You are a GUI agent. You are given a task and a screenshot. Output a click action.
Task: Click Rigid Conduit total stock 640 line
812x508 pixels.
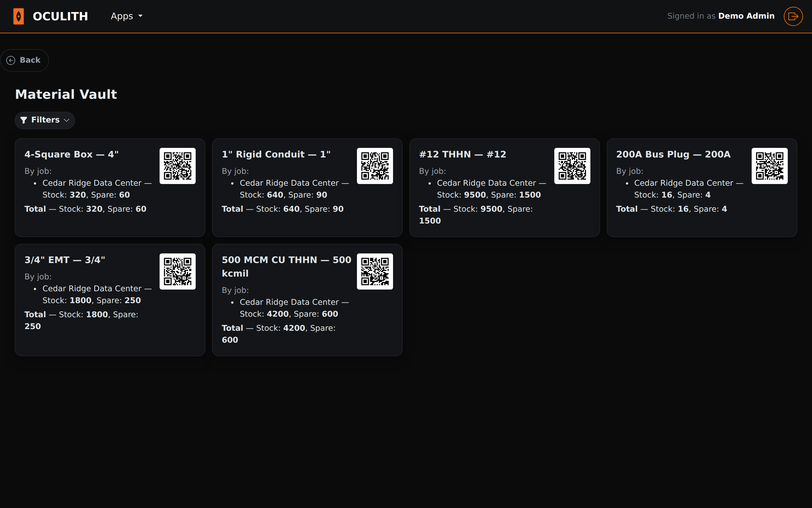[283, 209]
